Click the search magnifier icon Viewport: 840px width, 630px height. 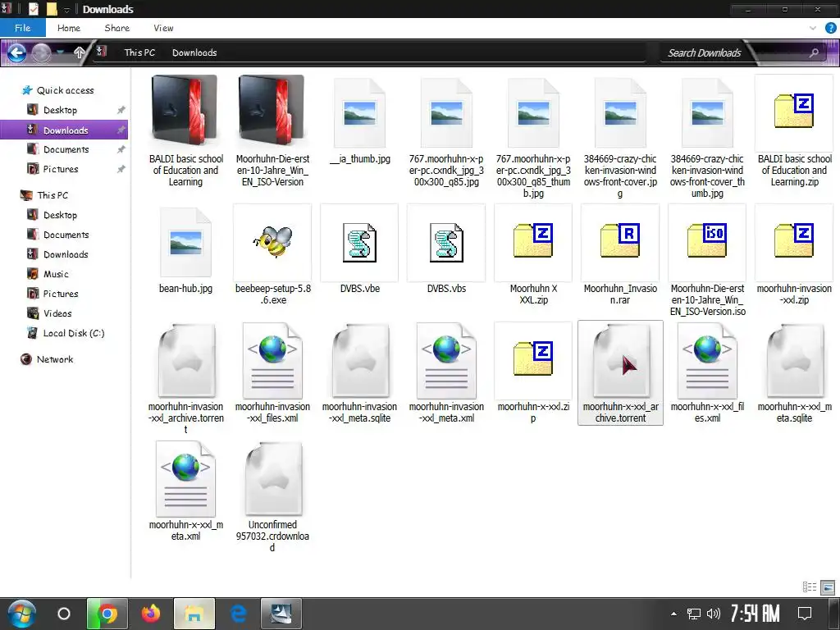tap(814, 52)
